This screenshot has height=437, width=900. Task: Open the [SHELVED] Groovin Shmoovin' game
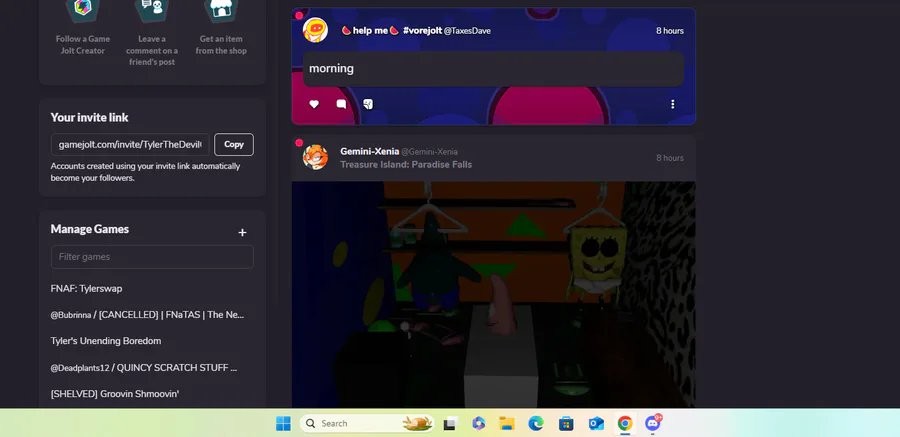pyautogui.click(x=115, y=393)
